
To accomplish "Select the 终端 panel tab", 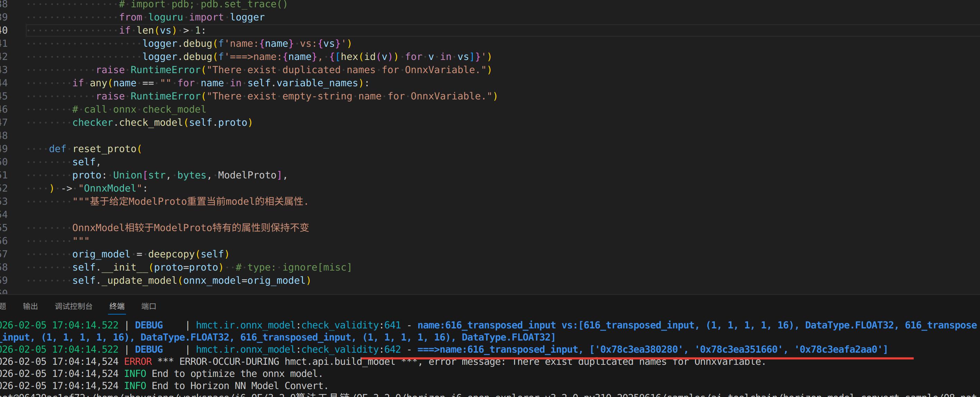I will tap(117, 306).
